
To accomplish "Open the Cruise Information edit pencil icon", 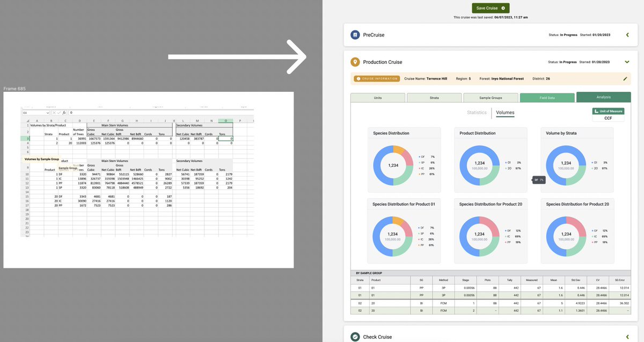I will 626,78.
